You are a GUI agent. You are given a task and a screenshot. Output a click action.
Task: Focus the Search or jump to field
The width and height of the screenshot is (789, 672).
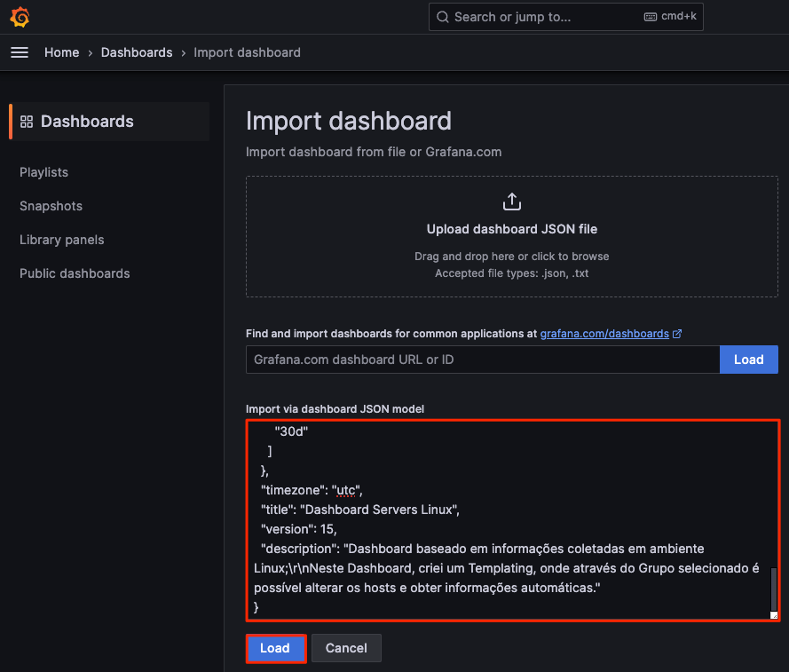click(565, 17)
